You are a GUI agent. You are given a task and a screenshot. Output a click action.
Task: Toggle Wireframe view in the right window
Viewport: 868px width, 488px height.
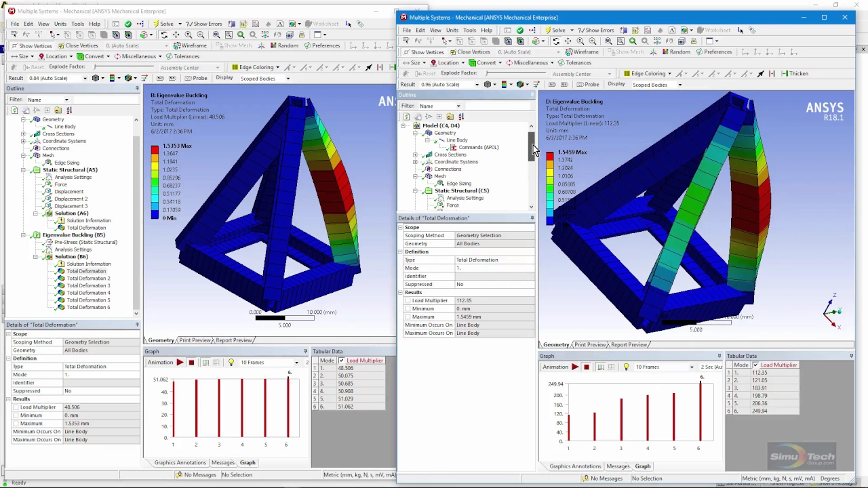point(582,52)
